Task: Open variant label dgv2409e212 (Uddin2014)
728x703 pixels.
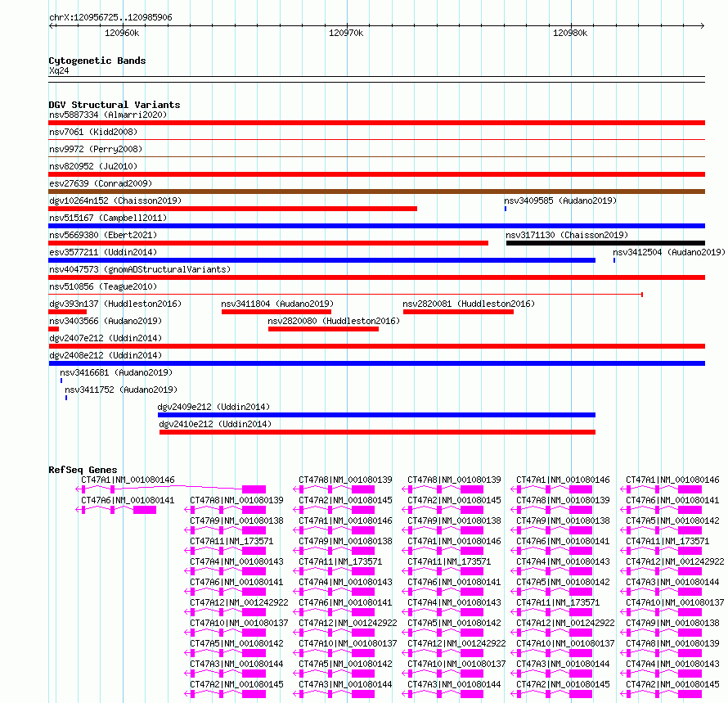Action: click(x=213, y=407)
